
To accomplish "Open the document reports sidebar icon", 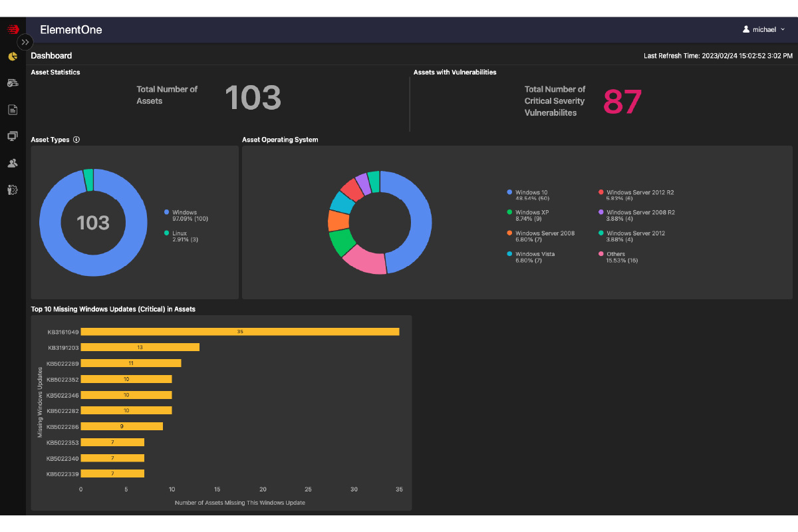I will (x=13, y=110).
